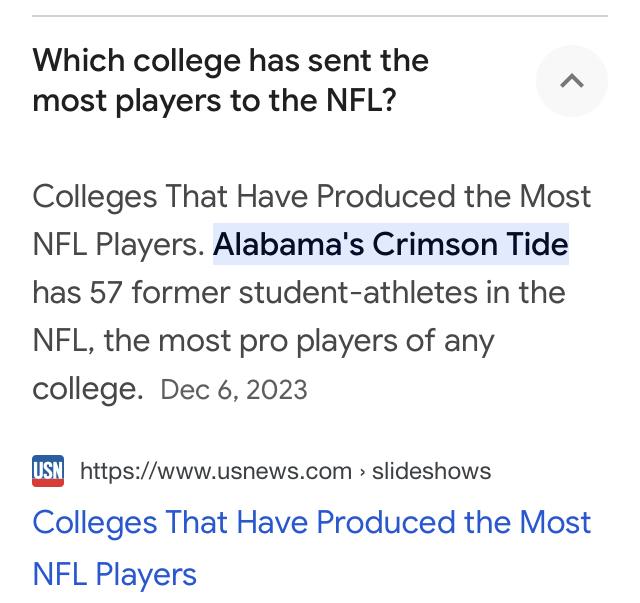Click the gray snippet sentence starting "Colleges That Have"
The image size is (640, 603).
click(311, 196)
